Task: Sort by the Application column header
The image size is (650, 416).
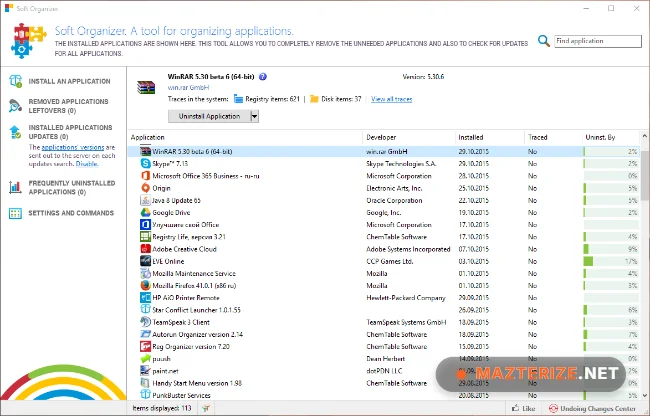Action: pyautogui.click(x=245, y=137)
